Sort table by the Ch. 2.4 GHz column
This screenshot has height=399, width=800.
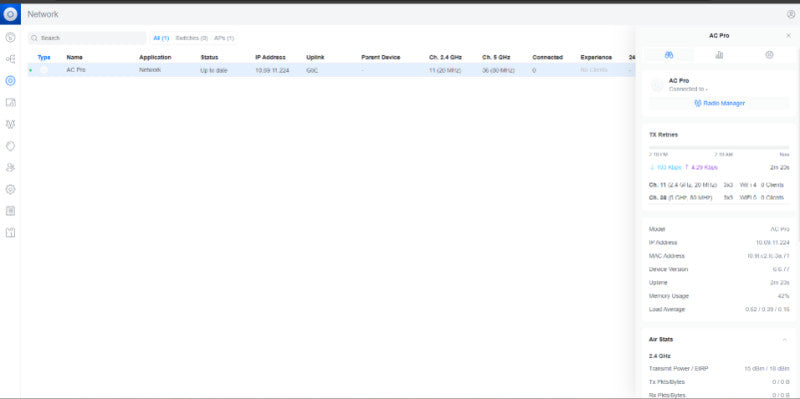pos(445,58)
